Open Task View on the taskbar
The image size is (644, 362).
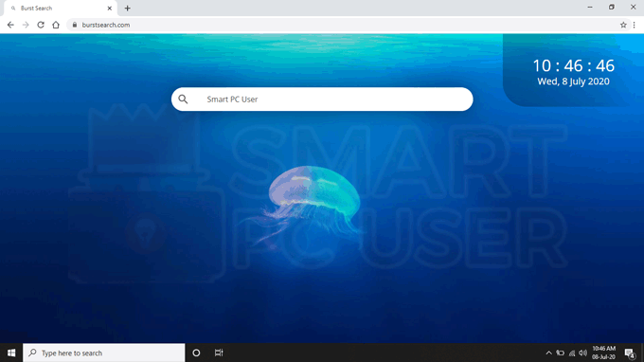coord(219,353)
